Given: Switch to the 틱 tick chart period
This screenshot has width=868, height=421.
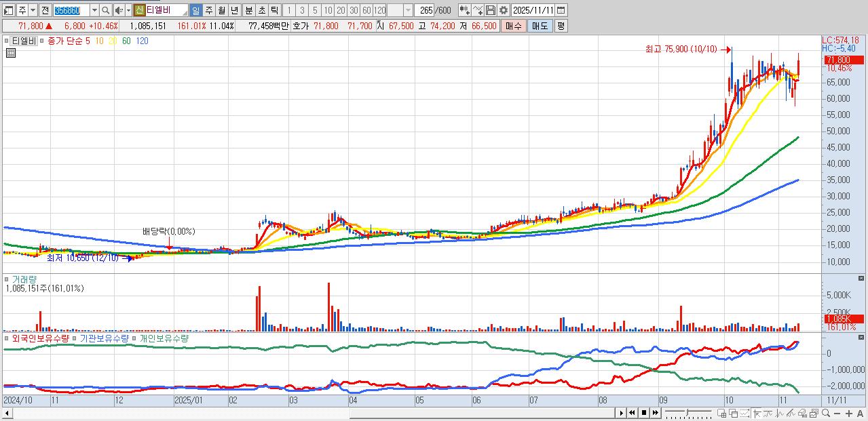Looking at the screenshot, I should coord(274,10).
